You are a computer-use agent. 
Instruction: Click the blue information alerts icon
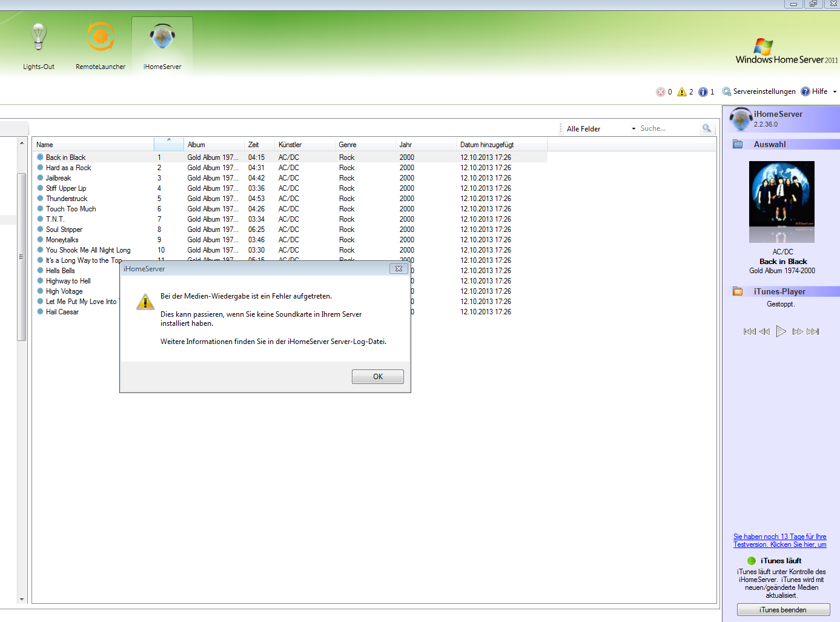tap(703, 92)
